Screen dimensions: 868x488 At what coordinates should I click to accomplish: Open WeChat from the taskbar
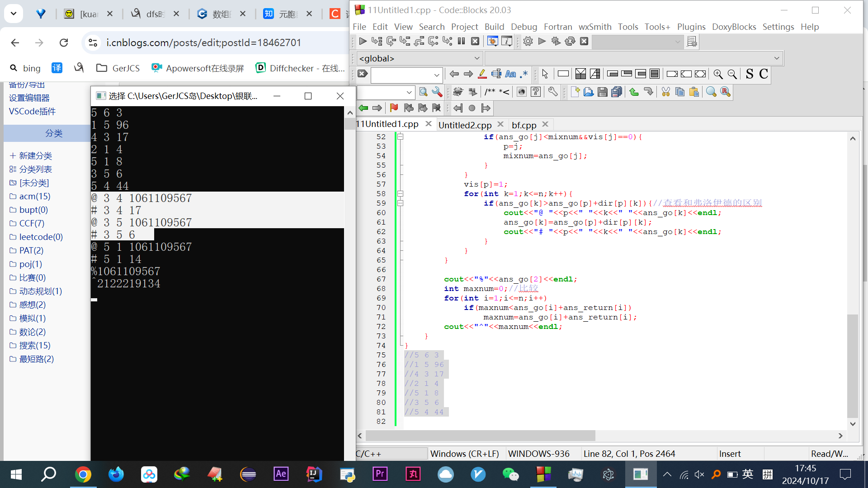point(510,474)
